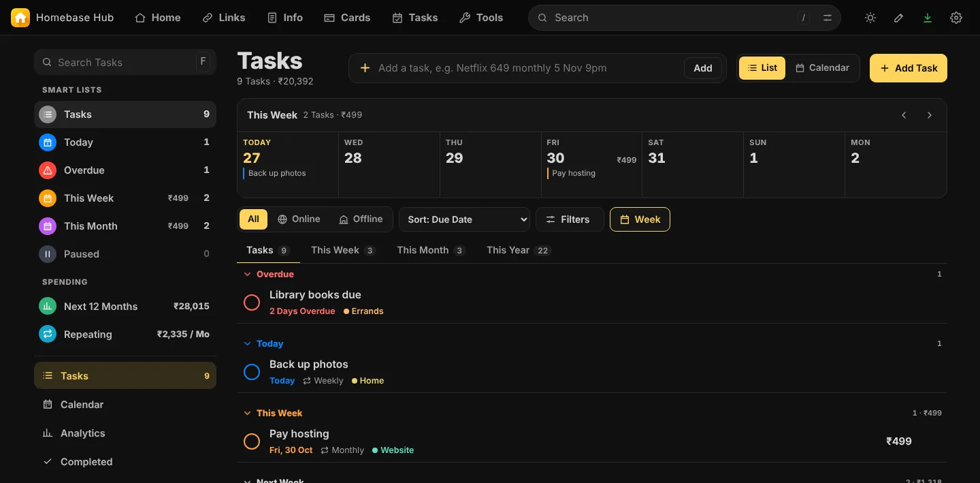Toggle the Week strip button
980x483 pixels.
[640, 219]
